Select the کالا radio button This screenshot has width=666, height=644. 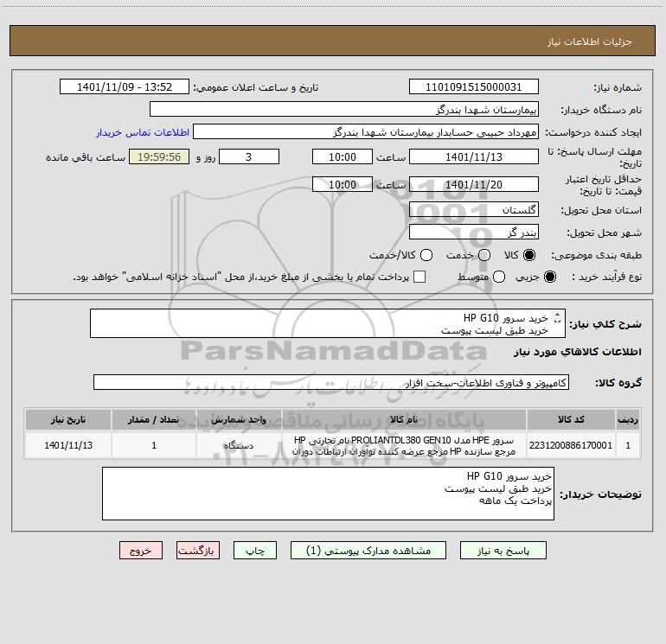pyautogui.click(x=529, y=255)
